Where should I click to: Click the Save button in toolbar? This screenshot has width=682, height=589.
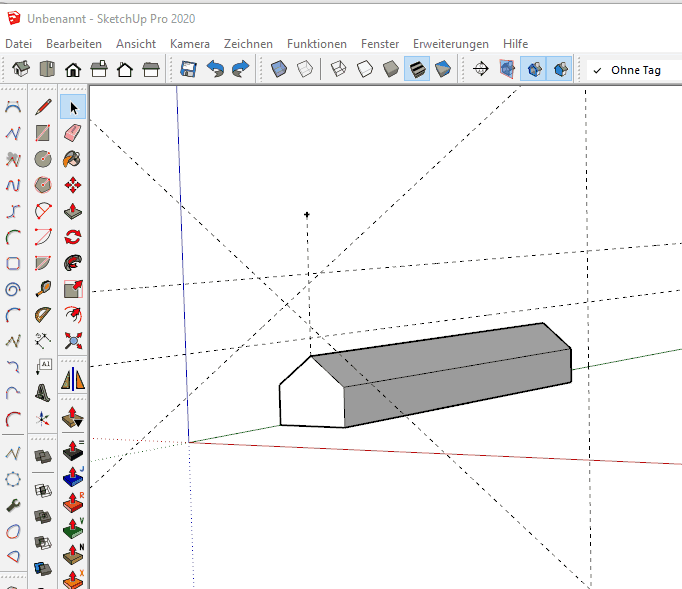coord(188,69)
